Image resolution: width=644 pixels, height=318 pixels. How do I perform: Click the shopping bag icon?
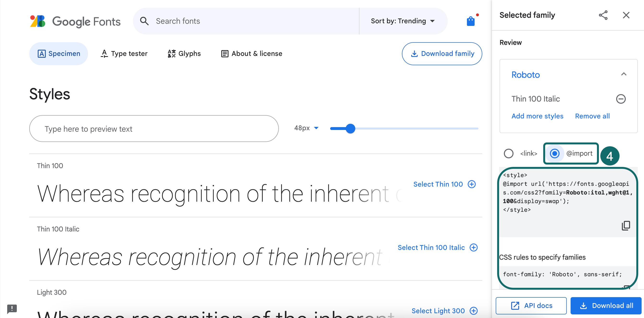pos(471,21)
